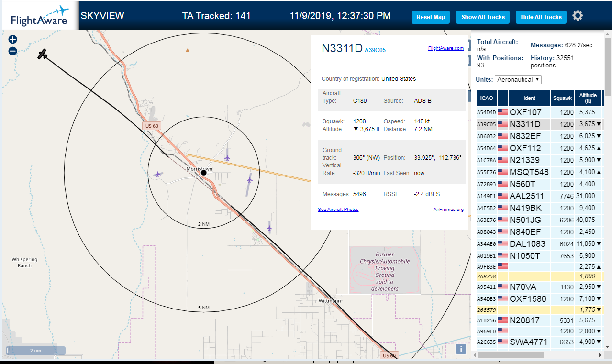612x364 pixels.
Task: Click Morristown label on the map
Action: (200, 169)
